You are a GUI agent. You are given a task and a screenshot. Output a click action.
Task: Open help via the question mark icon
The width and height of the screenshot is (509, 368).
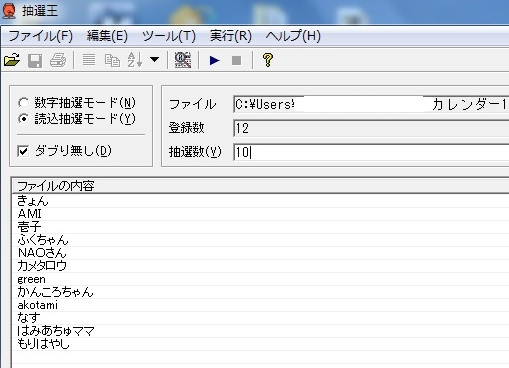pos(268,60)
